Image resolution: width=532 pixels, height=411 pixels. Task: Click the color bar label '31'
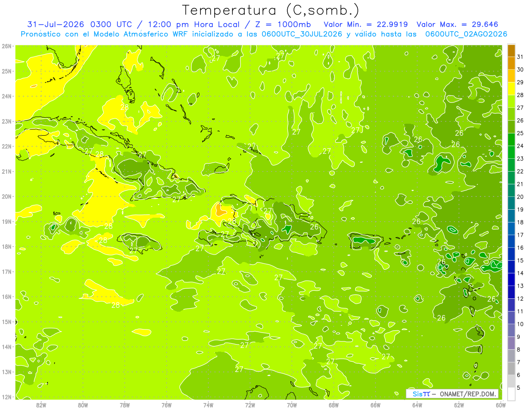click(520, 57)
